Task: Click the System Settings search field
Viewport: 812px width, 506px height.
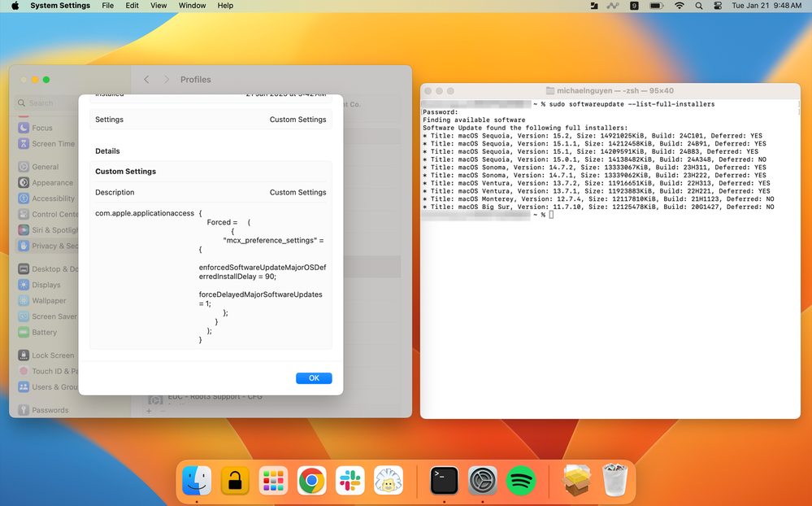Action: tap(46, 103)
